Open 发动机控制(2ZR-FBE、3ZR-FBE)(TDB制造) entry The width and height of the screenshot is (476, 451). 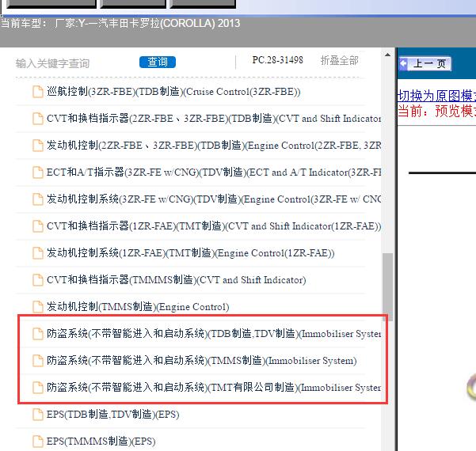pos(214,146)
